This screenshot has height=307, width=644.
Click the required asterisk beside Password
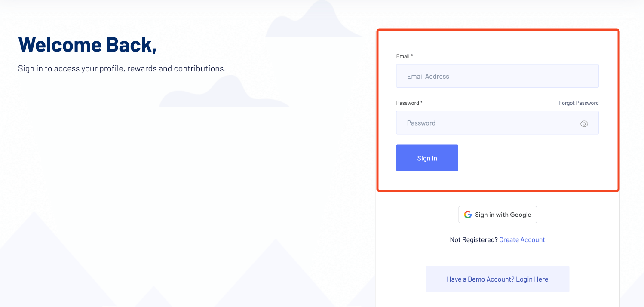421,101
